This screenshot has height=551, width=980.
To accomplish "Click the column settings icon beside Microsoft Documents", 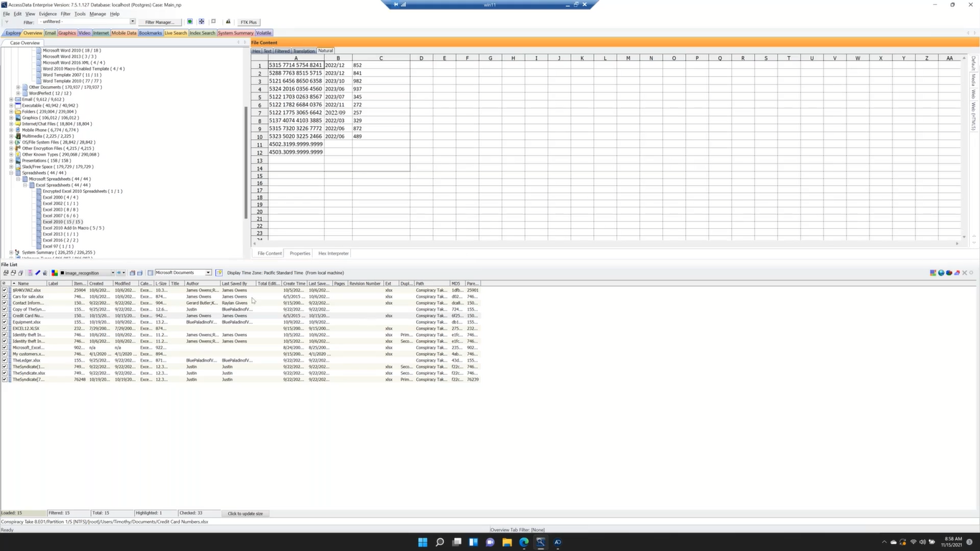I will tap(150, 273).
